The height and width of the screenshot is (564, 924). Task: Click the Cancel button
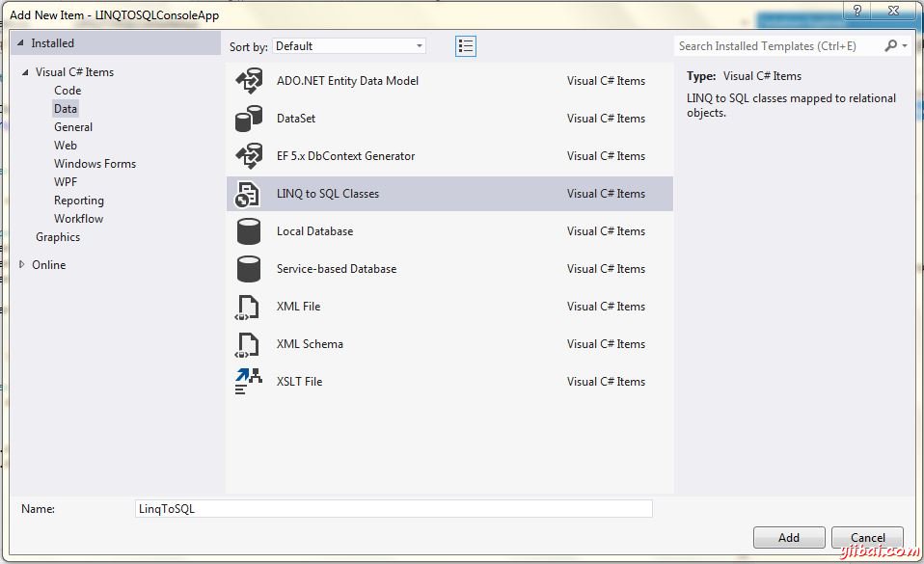(x=867, y=538)
